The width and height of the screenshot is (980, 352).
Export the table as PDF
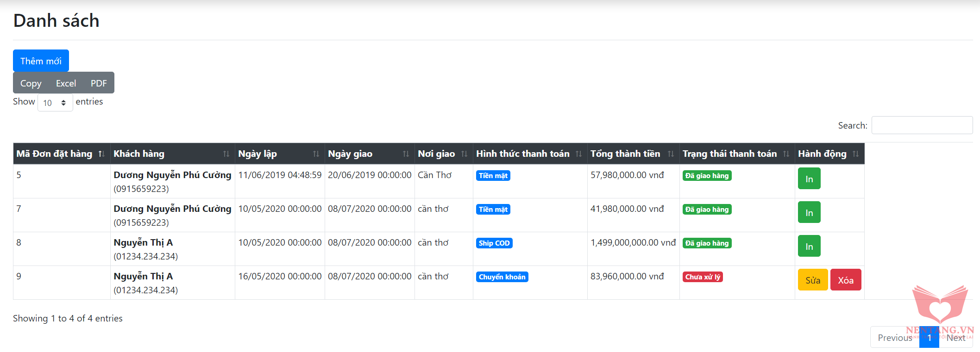click(x=99, y=83)
